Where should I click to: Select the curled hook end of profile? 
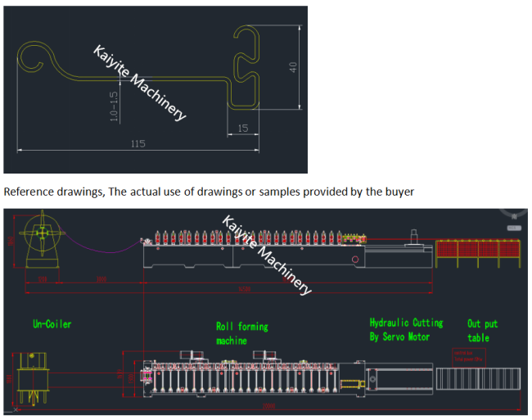coord(33,57)
